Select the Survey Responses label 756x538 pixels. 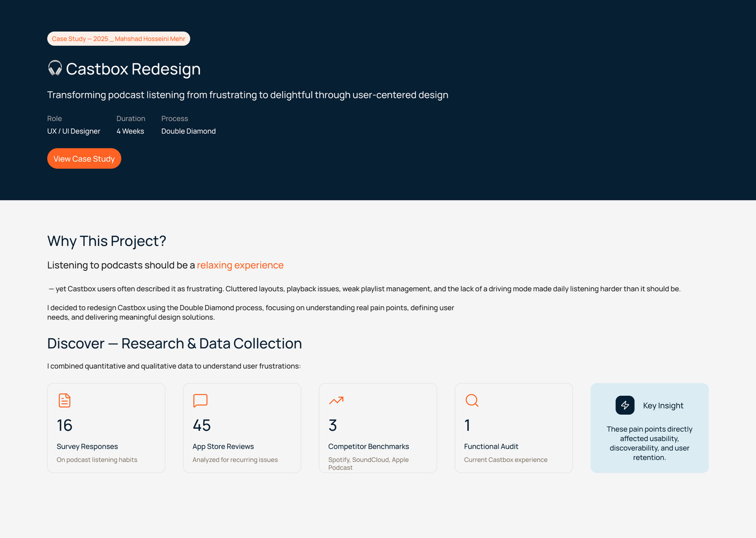(x=87, y=446)
